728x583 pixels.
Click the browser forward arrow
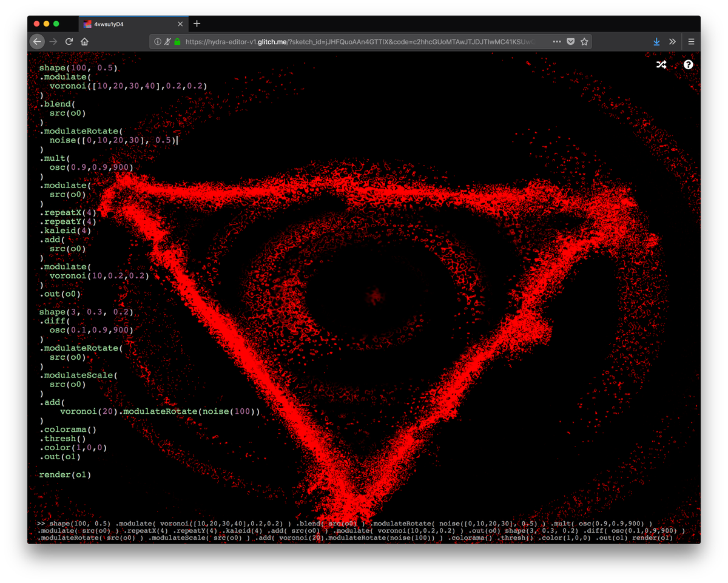click(x=53, y=41)
